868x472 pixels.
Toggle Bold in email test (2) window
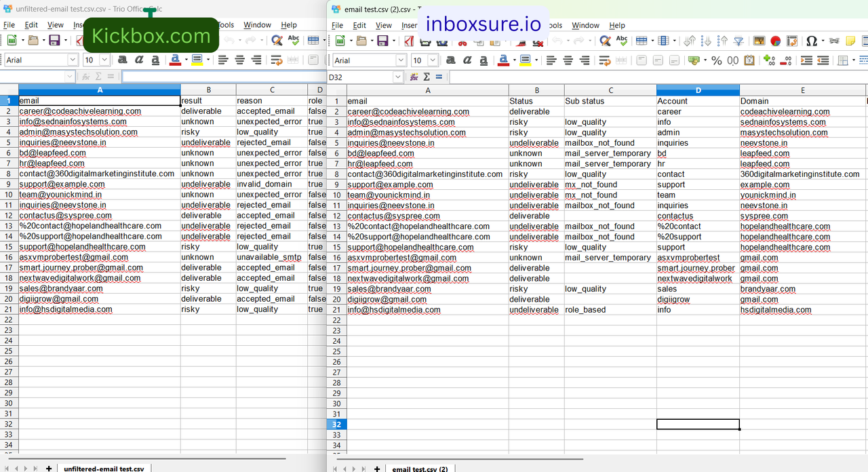450,60
